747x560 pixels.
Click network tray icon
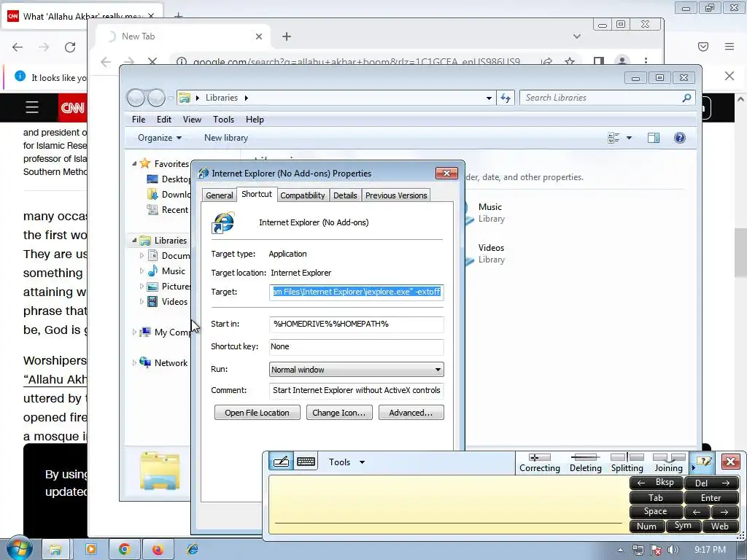(638, 550)
